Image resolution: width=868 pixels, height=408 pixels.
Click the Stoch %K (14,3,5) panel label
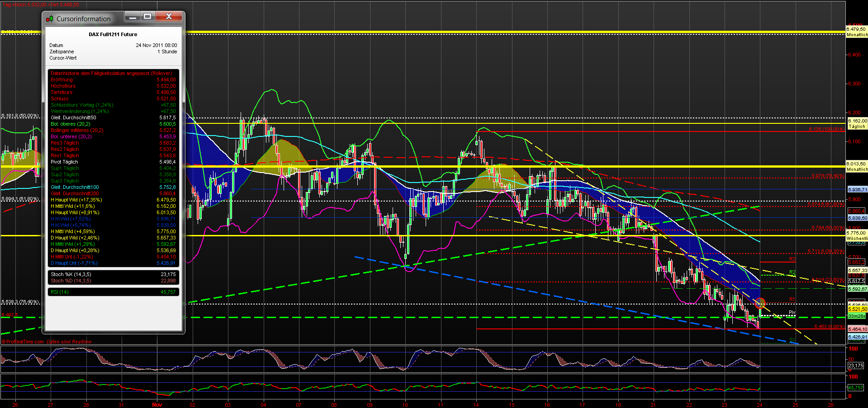click(x=71, y=274)
